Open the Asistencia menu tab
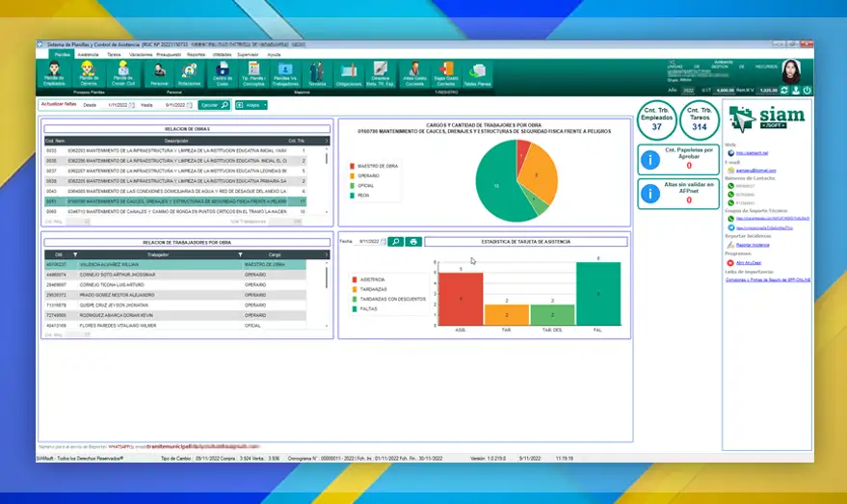The width and height of the screenshot is (847, 504). coord(89,55)
